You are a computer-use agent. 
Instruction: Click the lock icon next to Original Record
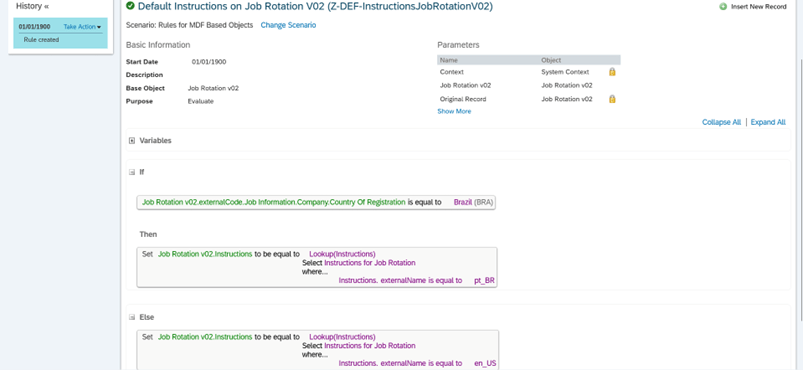(612, 99)
